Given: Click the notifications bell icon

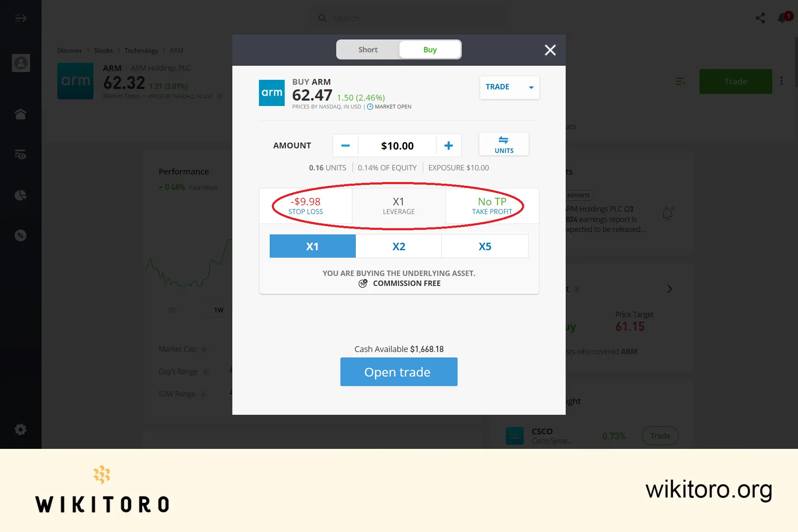Looking at the screenshot, I should [x=783, y=18].
